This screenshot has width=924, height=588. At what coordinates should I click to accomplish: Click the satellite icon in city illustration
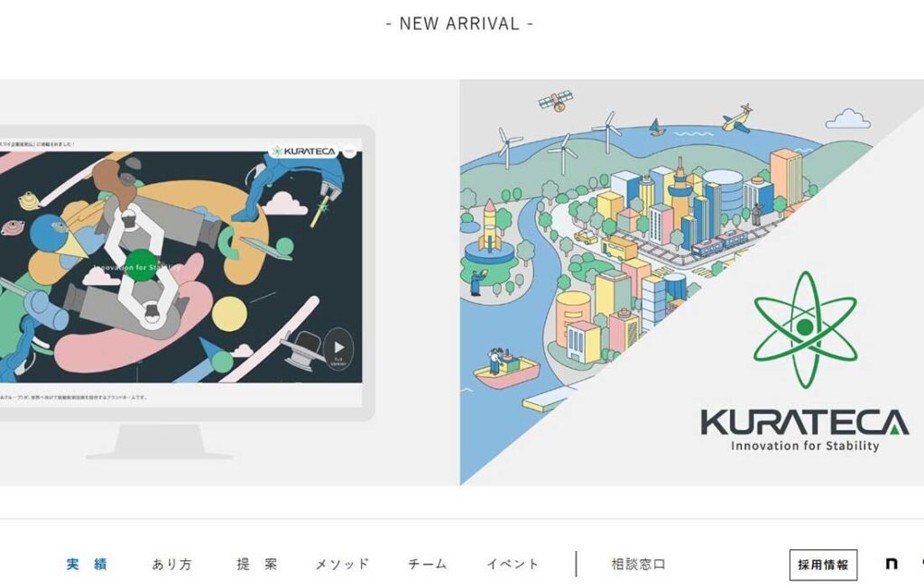tap(556, 100)
